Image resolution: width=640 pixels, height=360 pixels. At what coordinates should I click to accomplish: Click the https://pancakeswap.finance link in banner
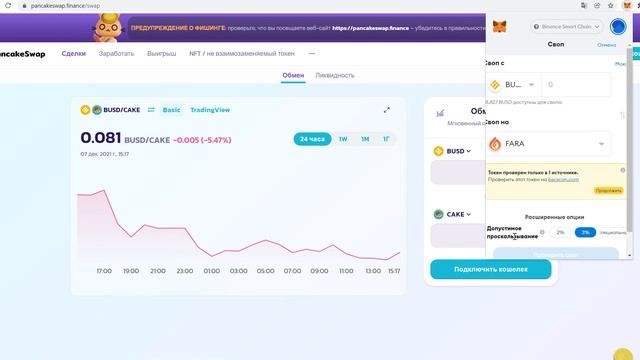pyautogui.click(x=371, y=28)
